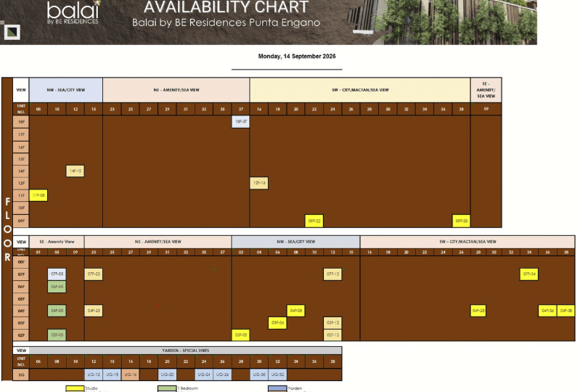Select unit 03F-12
Screen dimensions: 580x392
tap(332, 323)
